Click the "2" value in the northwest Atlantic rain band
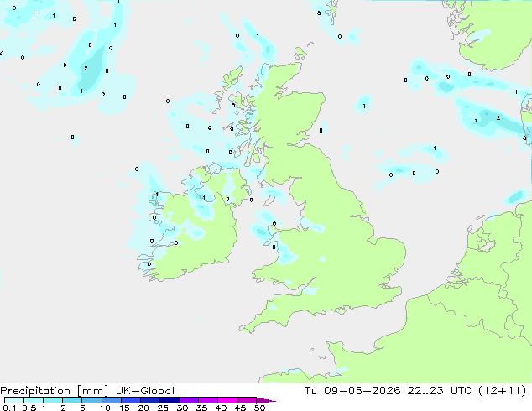The width and height of the screenshot is (532, 411). tap(86, 69)
